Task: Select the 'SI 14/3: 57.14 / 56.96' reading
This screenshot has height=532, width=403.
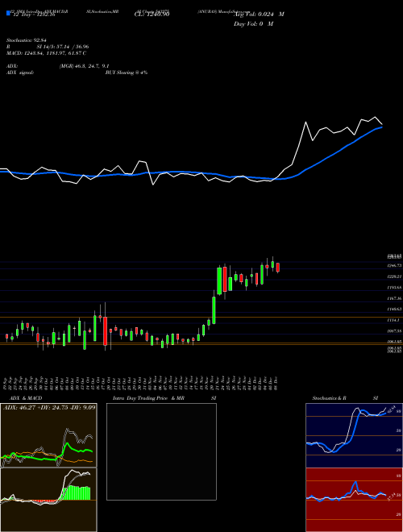Action: coord(63,47)
